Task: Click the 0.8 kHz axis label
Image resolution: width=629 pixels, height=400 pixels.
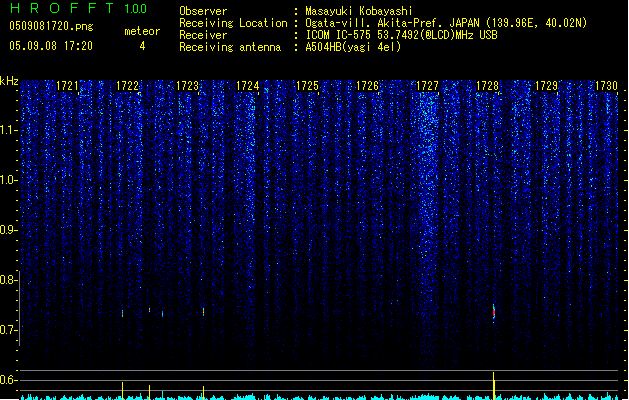Action: point(9,280)
